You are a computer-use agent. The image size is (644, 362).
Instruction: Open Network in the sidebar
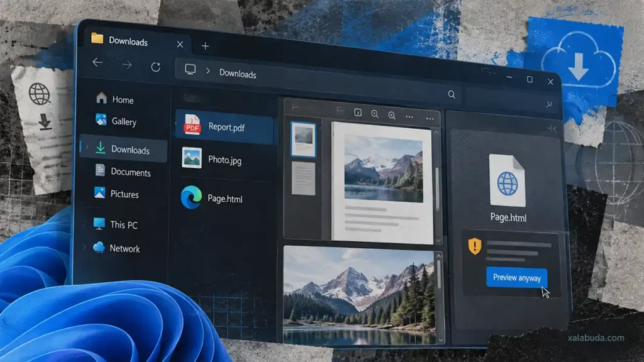coord(116,248)
